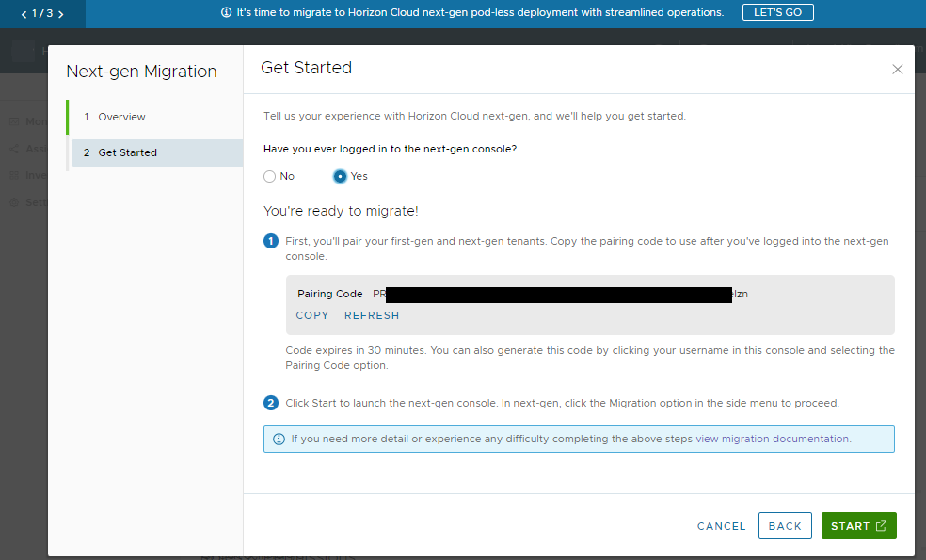Click the Next-gen Migration sidebar title

(141, 72)
